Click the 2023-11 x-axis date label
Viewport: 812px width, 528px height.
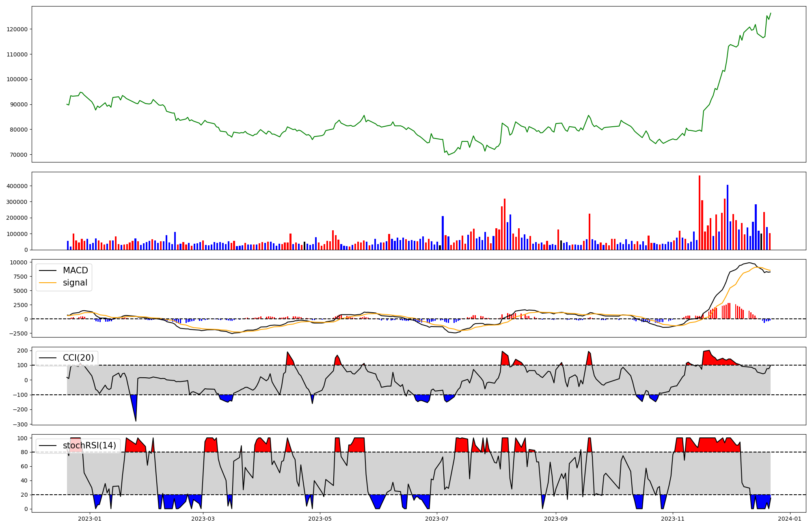point(673,519)
